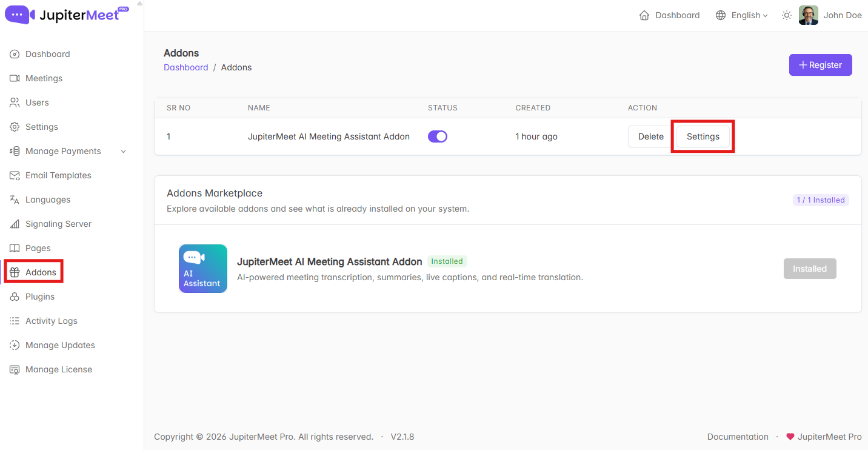Click the PRO badge on the logo
This screenshot has height=450, width=868.
123,9
